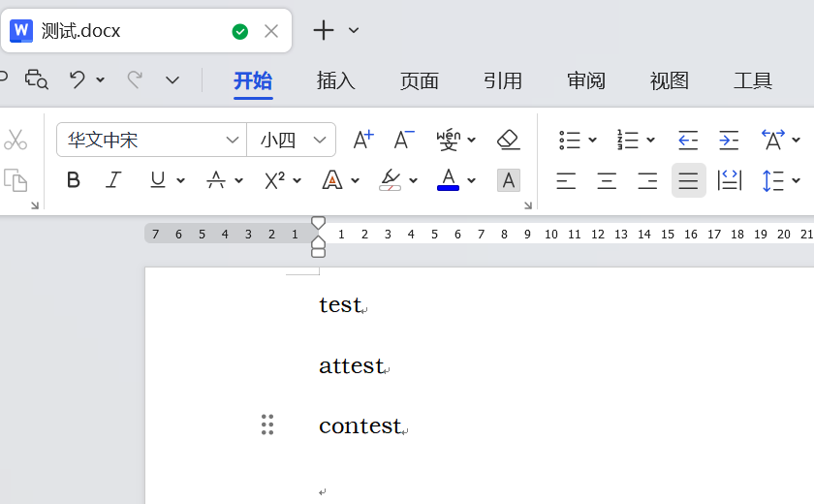
Task: Open the 审阅 tab
Action: [586, 80]
